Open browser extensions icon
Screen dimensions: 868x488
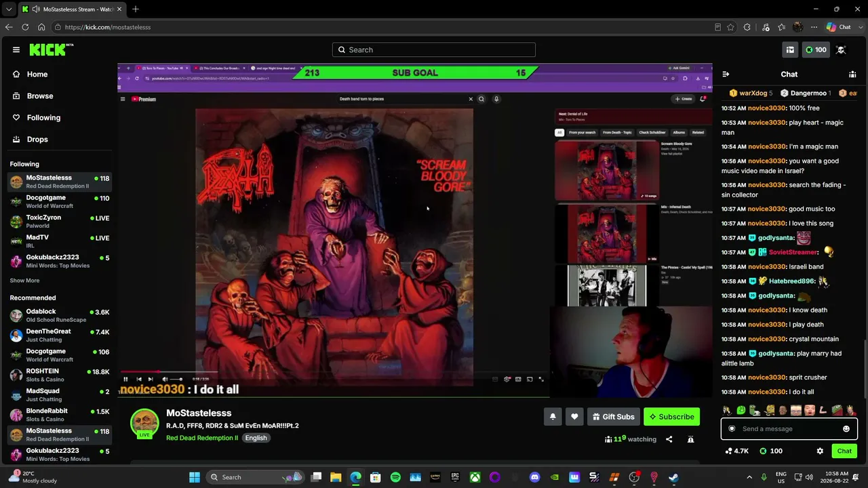(x=747, y=27)
